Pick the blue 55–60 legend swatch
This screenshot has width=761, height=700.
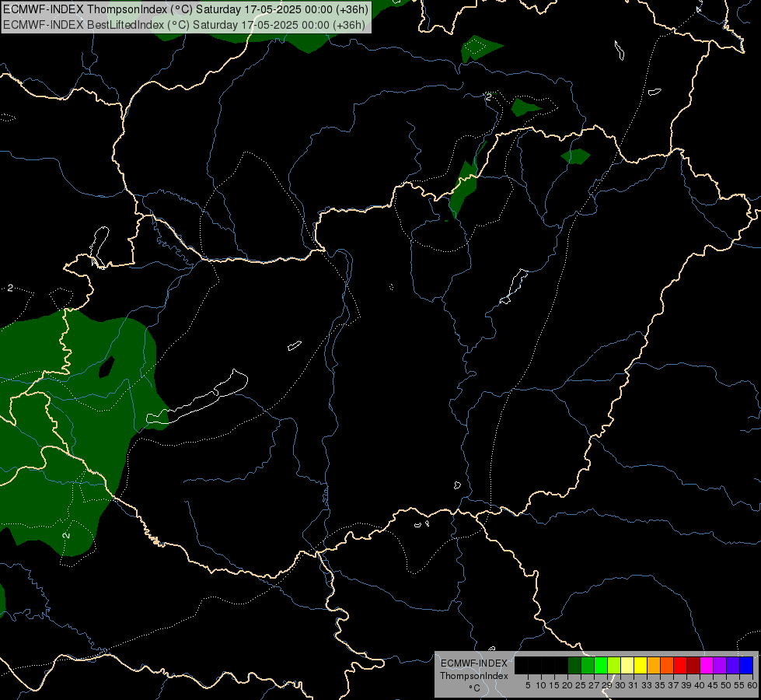click(746, 665)
